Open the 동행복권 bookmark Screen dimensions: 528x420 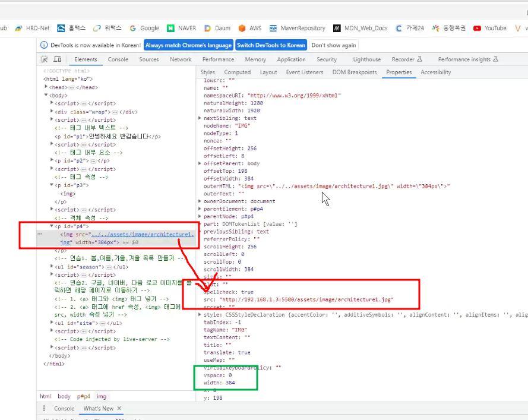449,29
